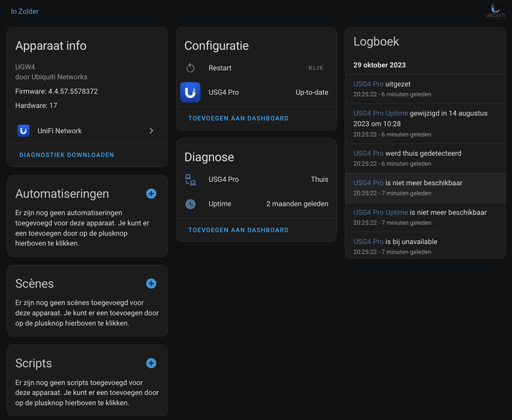Open USG4 Pro is bij unavailable log link
The height and width of the screenshot is (420, 512).
(368, 241)
